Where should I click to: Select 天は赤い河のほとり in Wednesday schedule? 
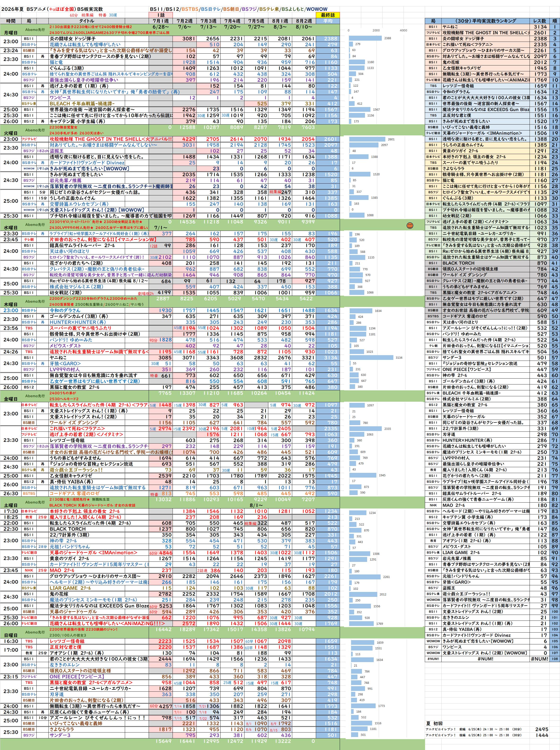click(69, 251)
